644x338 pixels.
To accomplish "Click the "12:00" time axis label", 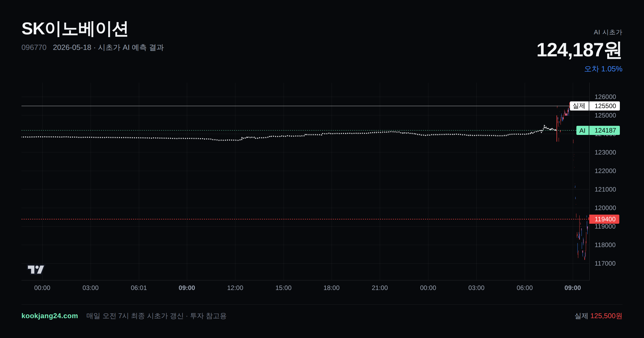I will pyautogui.click(x=235, y=288).
